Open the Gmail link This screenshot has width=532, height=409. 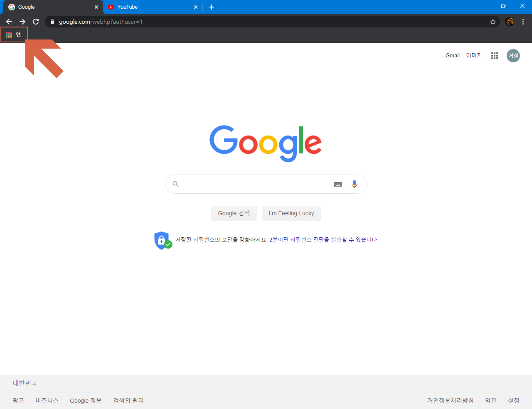coord(453,55)
